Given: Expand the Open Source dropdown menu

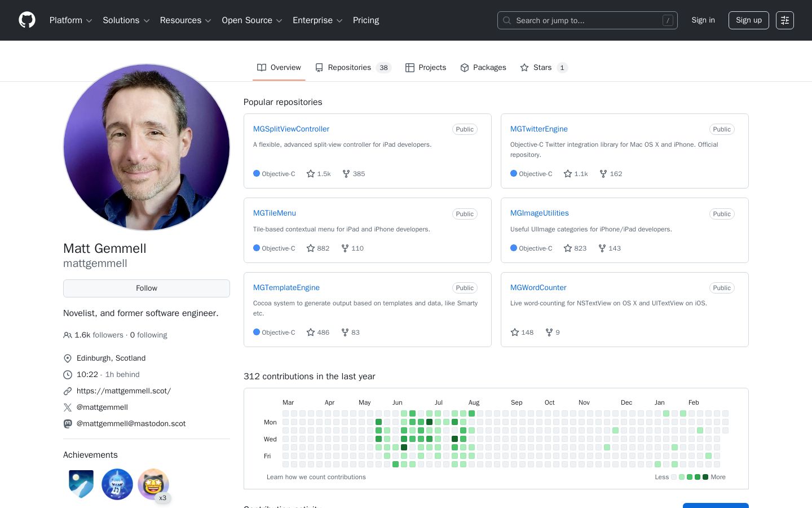Looking at the screenshot, I should (252, 20).
